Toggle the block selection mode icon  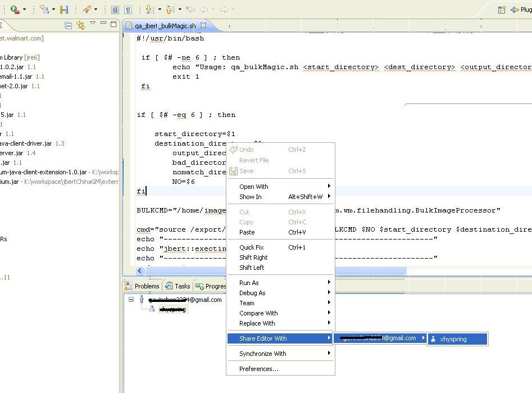115,10
